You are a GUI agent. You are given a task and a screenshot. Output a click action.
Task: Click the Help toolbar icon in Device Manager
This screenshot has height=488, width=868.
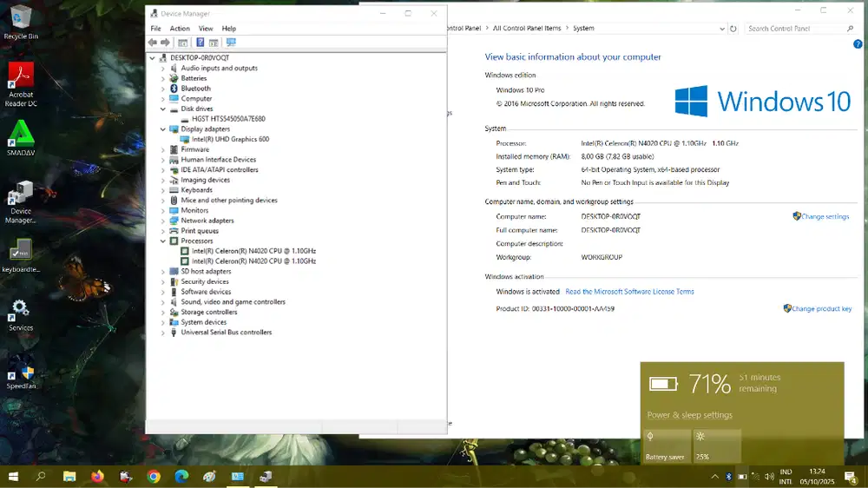tap(201, 43)
